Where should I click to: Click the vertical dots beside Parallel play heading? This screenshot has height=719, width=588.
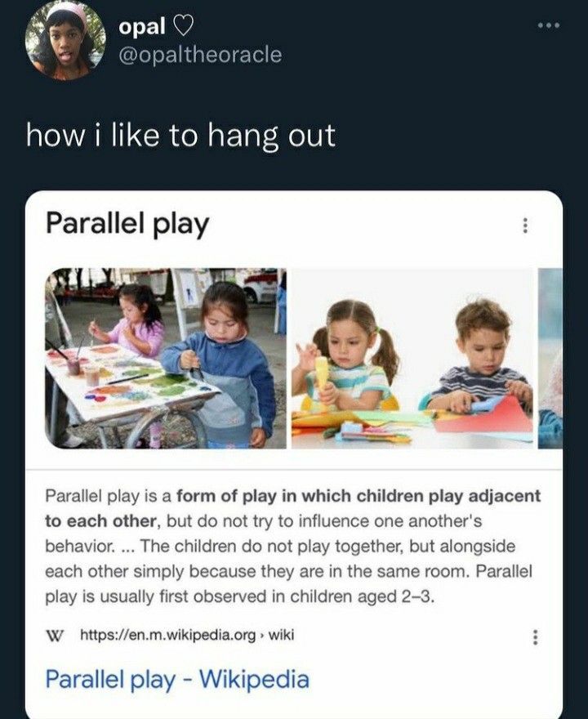point(525,226)
